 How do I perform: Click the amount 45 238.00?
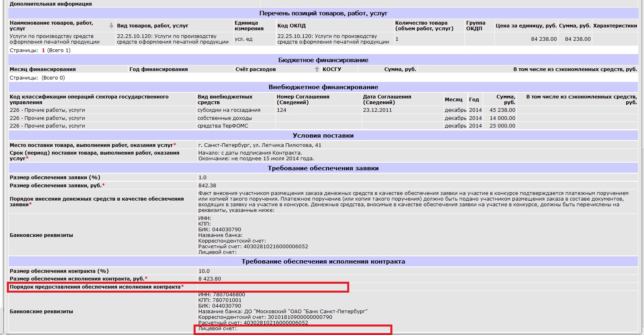(x=502, y=110)
